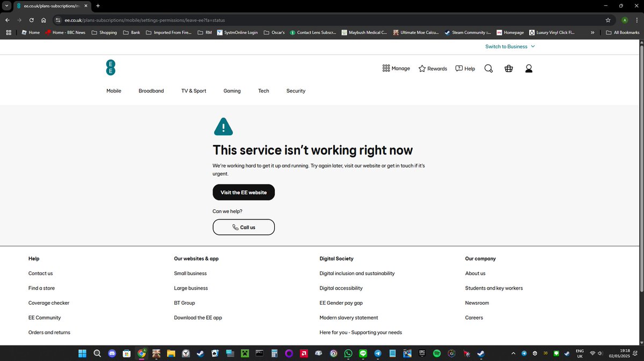Open the All Bookmarks folder
This screenshot has height=361, width=644.
(x=623, y=32)
